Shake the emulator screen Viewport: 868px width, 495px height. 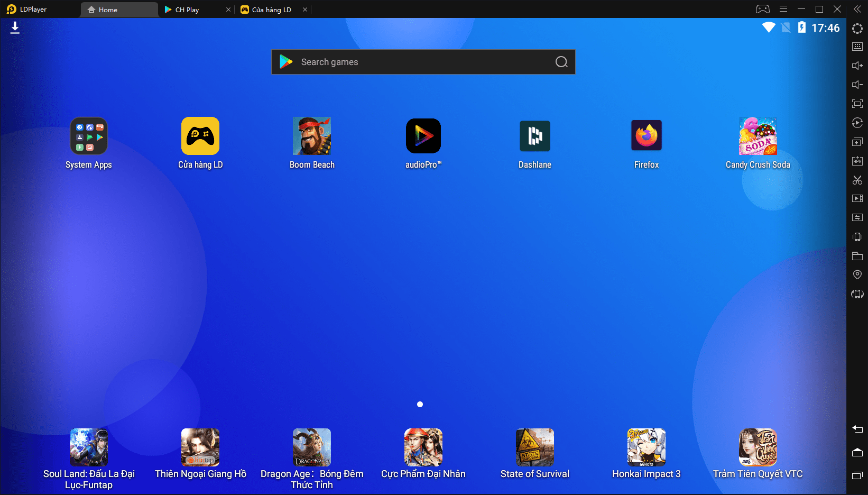pos(857,236)
